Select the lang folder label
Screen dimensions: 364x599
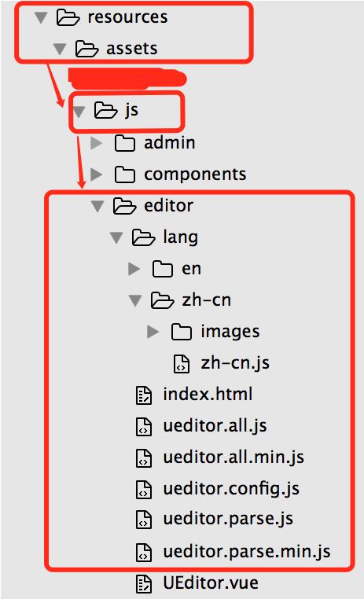pos(180,237)
